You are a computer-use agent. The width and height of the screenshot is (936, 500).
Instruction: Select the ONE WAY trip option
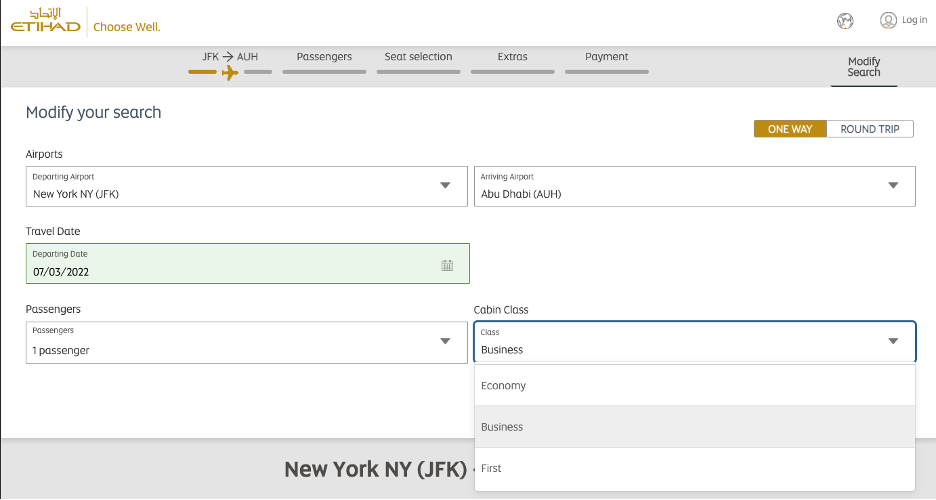click(790, 129)
